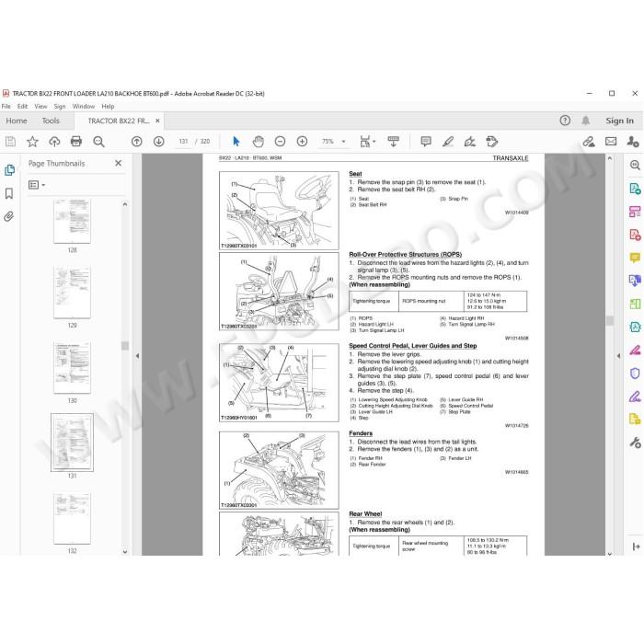
Task: Zoom out with minus icon
Action: (x=280, y=142)
